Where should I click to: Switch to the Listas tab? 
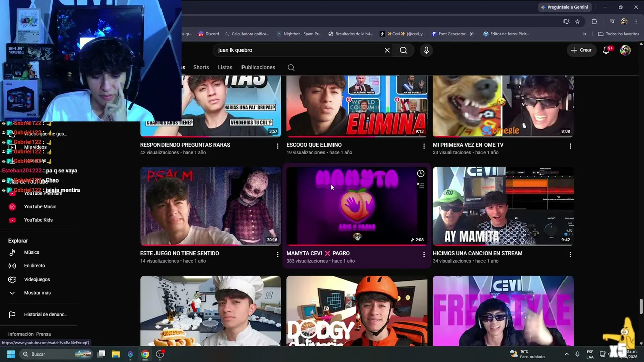tap(225, 67)
